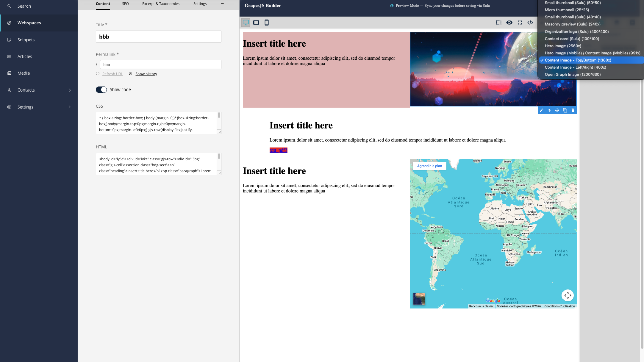Click Agrandir le plan on the map
The image size is (644, 362).
click(x=429, y=166)
